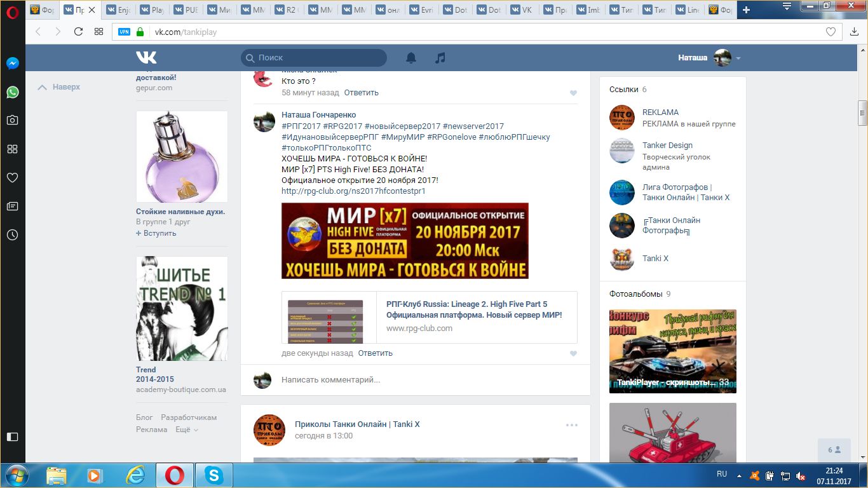Open bookmarks via the sidebar heart icon
868x488 pixels.
click(12, 178)
